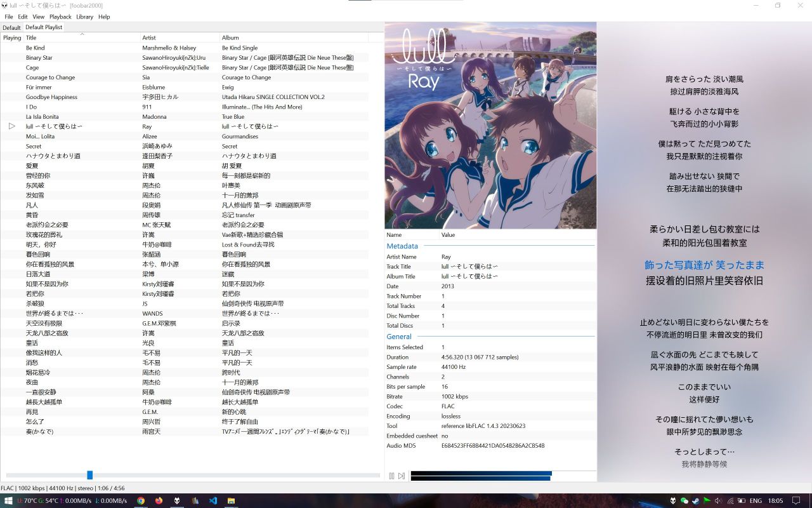Click the Name column header in properties

point(412,235)
